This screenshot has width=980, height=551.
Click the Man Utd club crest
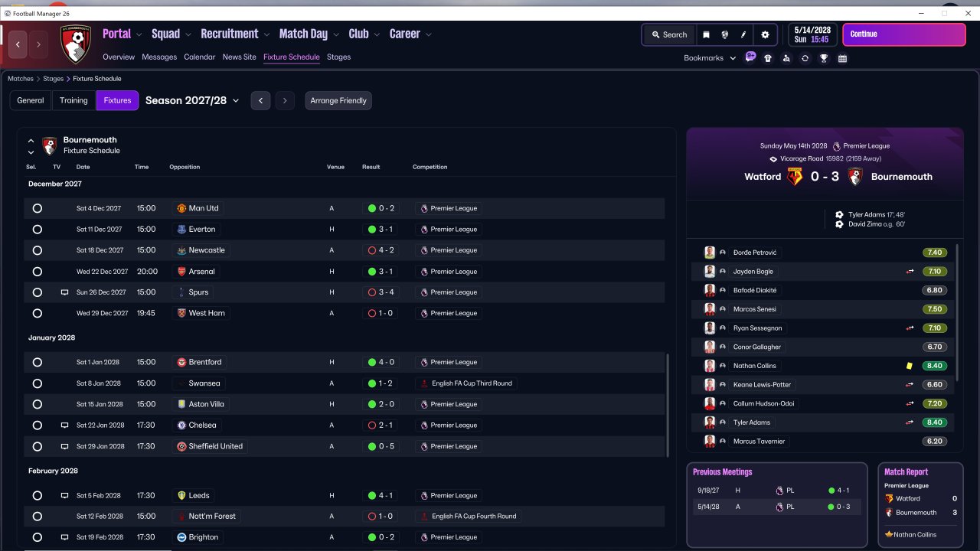coord(181,208)
